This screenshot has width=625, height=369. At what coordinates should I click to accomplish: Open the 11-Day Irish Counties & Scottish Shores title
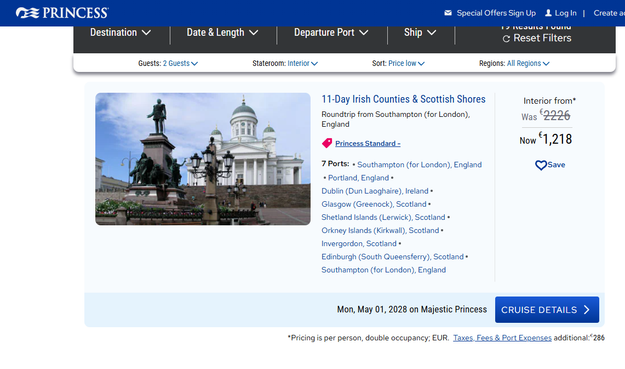point(403,99)
